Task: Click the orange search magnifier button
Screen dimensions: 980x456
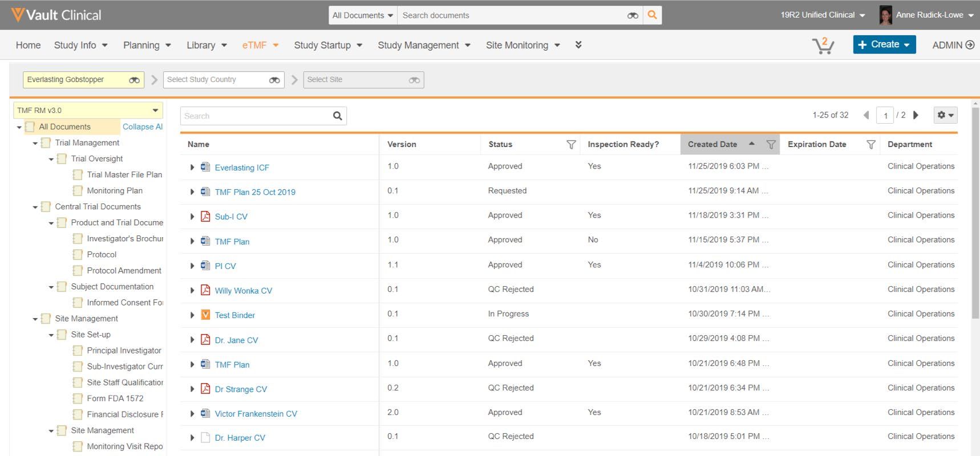Action: (652, 15)
